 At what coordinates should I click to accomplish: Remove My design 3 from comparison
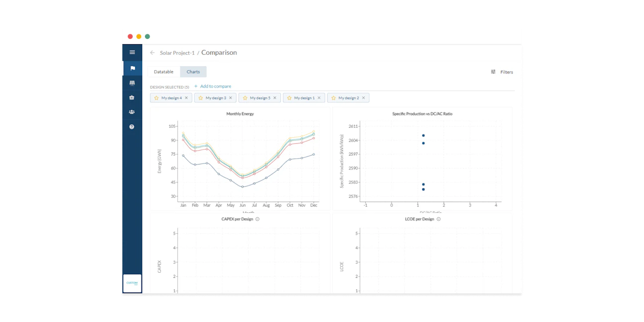231,98
